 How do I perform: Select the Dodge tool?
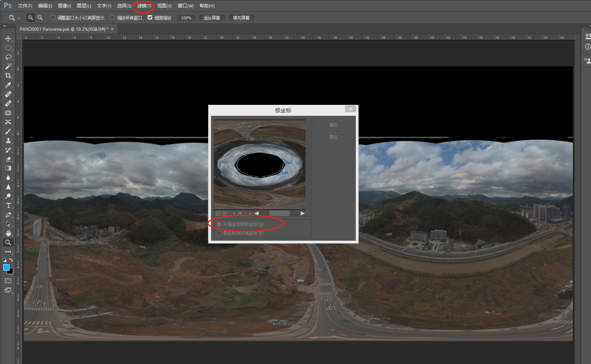[x=8, y=196]
